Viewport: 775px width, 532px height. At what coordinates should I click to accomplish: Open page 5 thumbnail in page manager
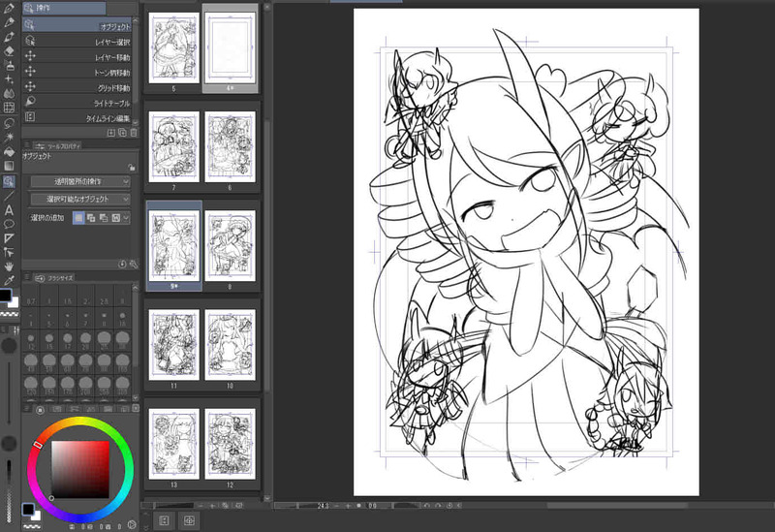click(174, 47)
